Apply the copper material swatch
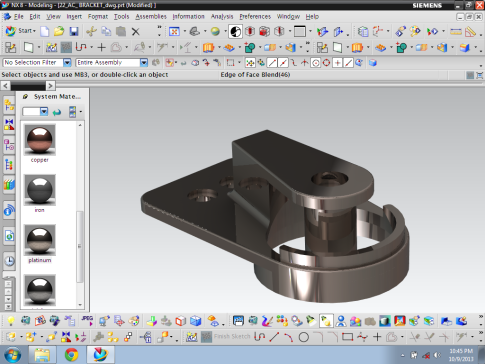Image resolution: width=485 pixels, height=364 pixels. click(40, 140)
